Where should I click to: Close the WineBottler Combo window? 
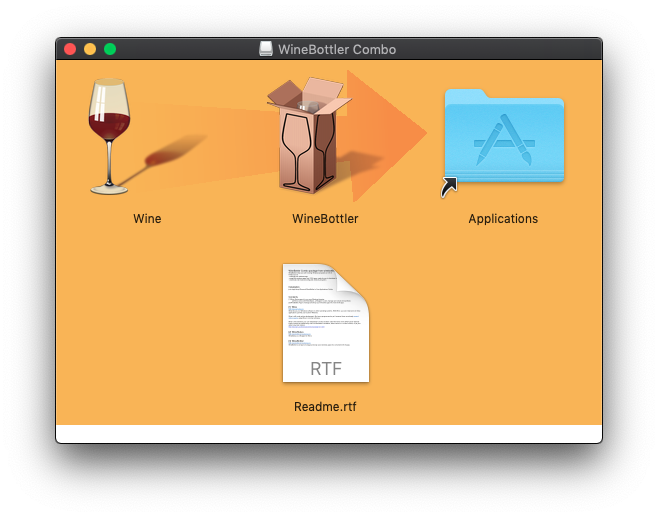(x=70, y=49)
